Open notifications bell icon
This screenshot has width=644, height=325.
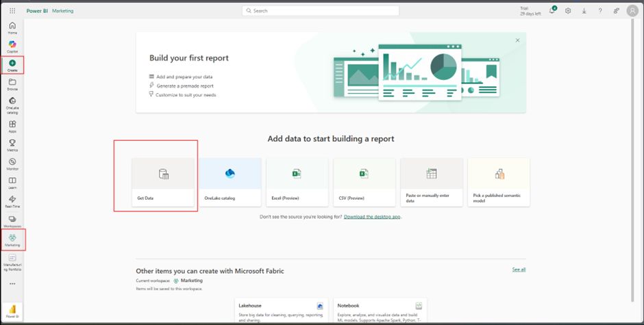[x=552, y=11]
